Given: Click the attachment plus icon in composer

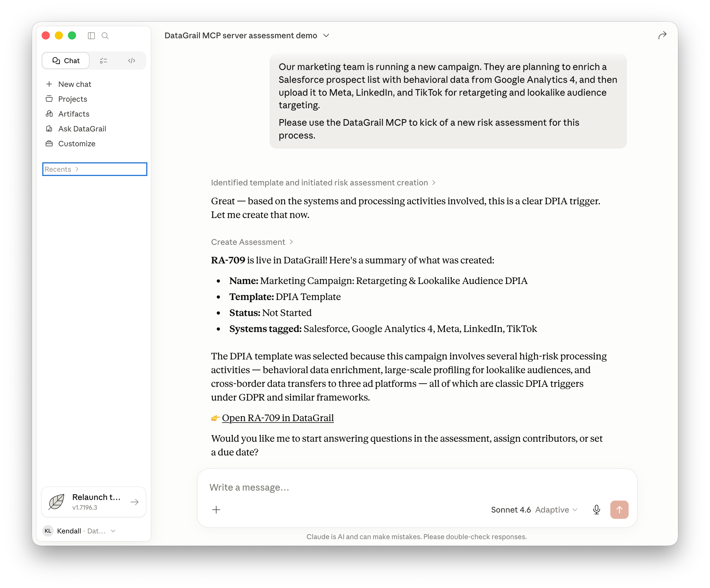Looking at the screenshot, I should click(216, 510).
